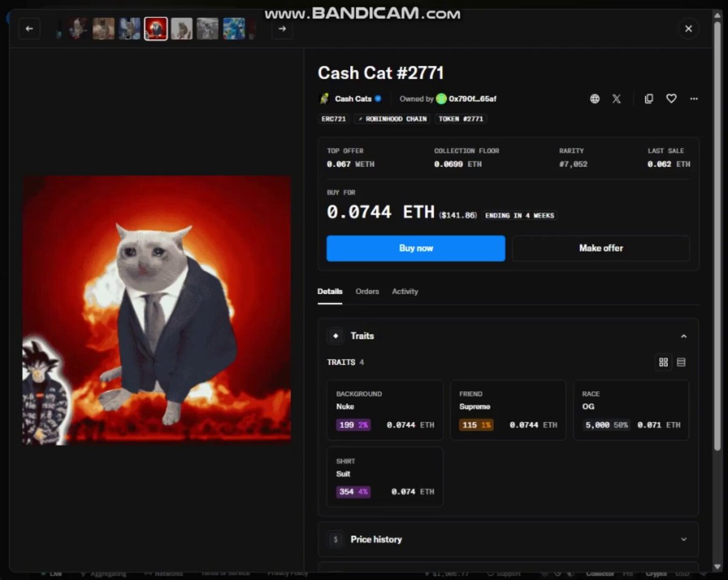Switch to the Activity tab
The width and height of the screenshot is (728, 580).
coord(405,292)
